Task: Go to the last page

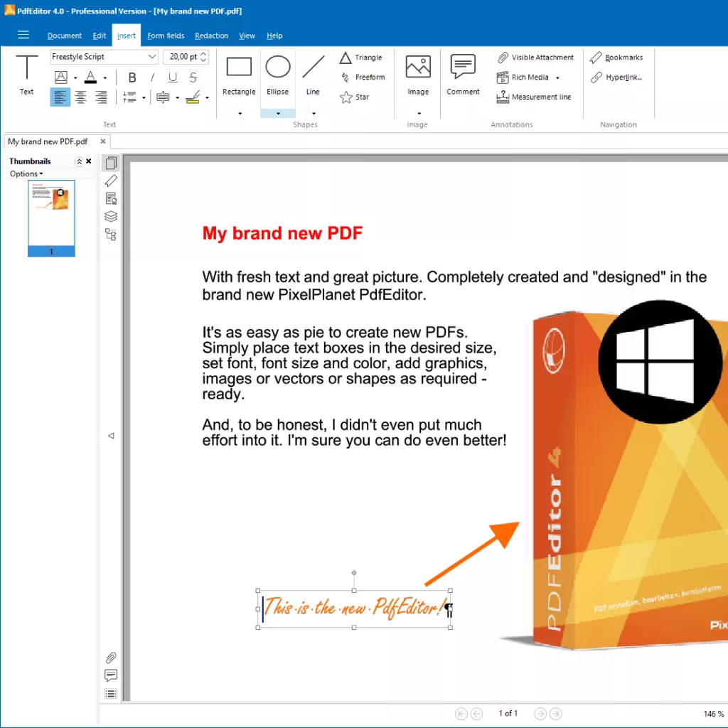Action: [555, 713]
